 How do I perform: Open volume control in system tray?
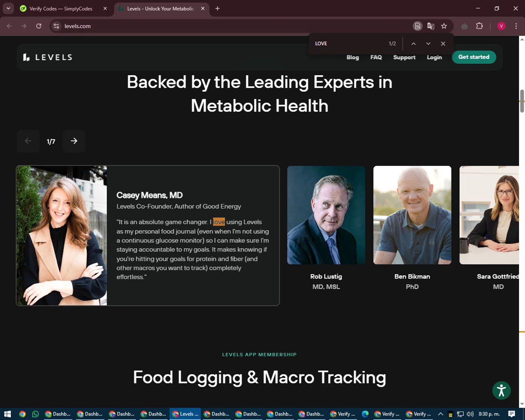pyautogui.click(x=470, y=414)
